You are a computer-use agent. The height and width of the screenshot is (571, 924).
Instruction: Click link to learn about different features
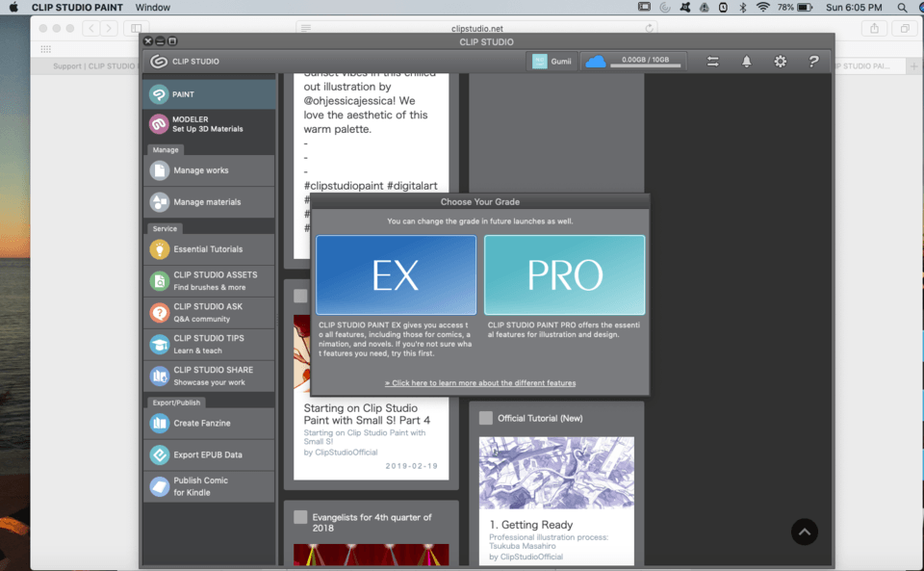click(x=480, y=383)
